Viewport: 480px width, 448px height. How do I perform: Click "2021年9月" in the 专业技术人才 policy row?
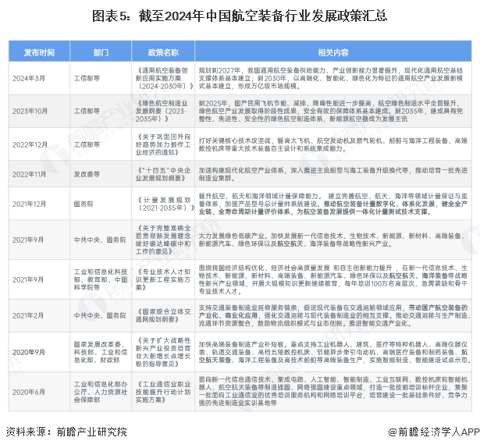(28, 279)
